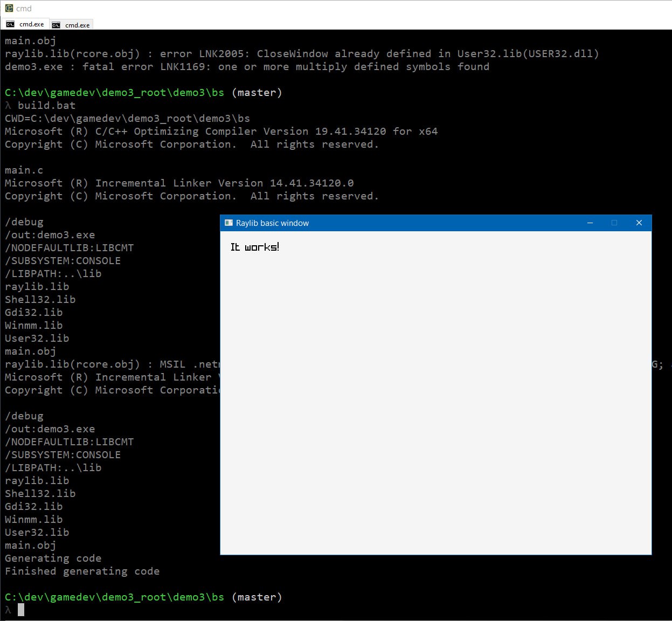
Task: Select the active cmd.exe tab
Action: (25, 24)
